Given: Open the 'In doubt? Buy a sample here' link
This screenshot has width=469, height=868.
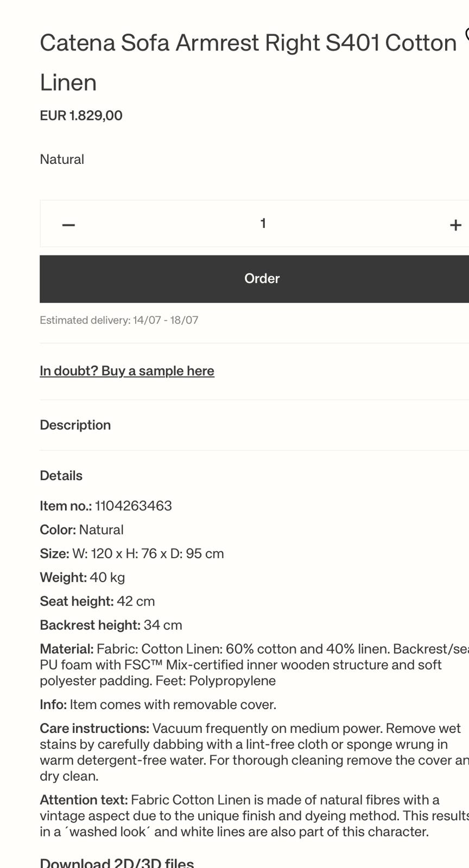Looking at the screenshot, I should [x=127, y=371].
